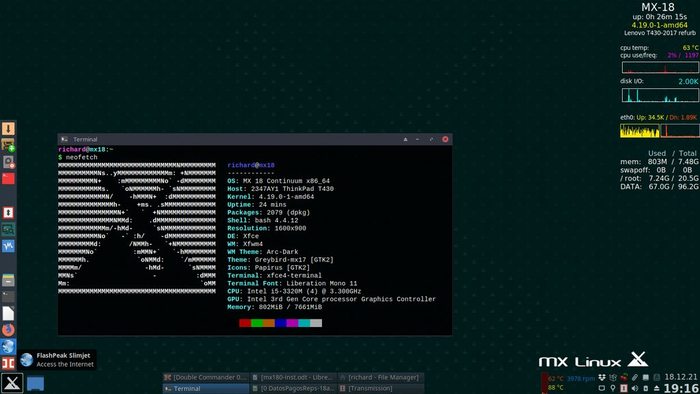700x394 pixels.
Task: Click the red square launcher icon
Action: click(8, 178)
